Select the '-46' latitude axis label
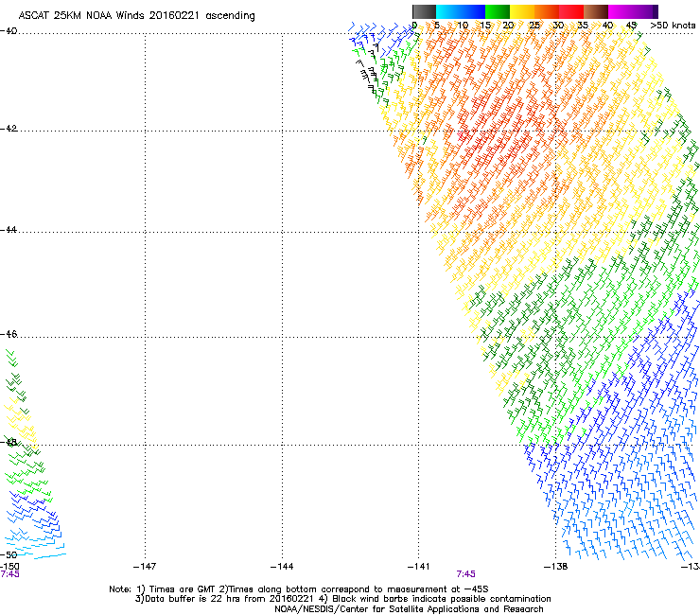The height and width of the screenshot is (615, 700). pos(9,335)
